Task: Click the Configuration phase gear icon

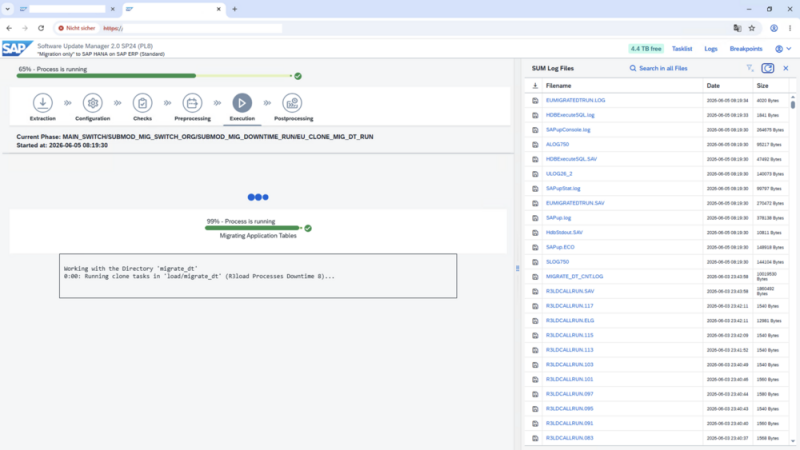Action: click(92, 103)
